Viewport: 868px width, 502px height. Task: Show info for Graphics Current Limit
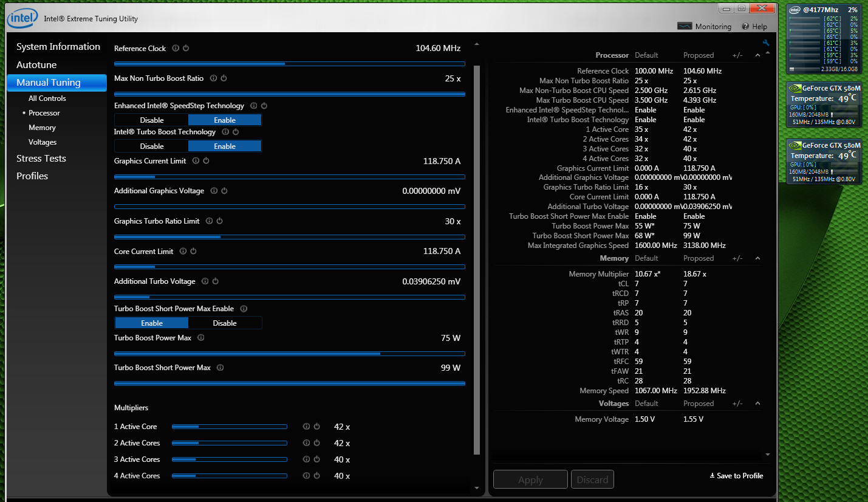pos(196,161)
